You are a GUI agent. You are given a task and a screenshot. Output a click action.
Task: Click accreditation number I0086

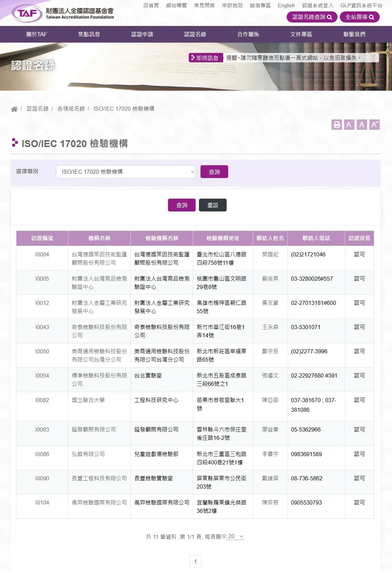42,454
